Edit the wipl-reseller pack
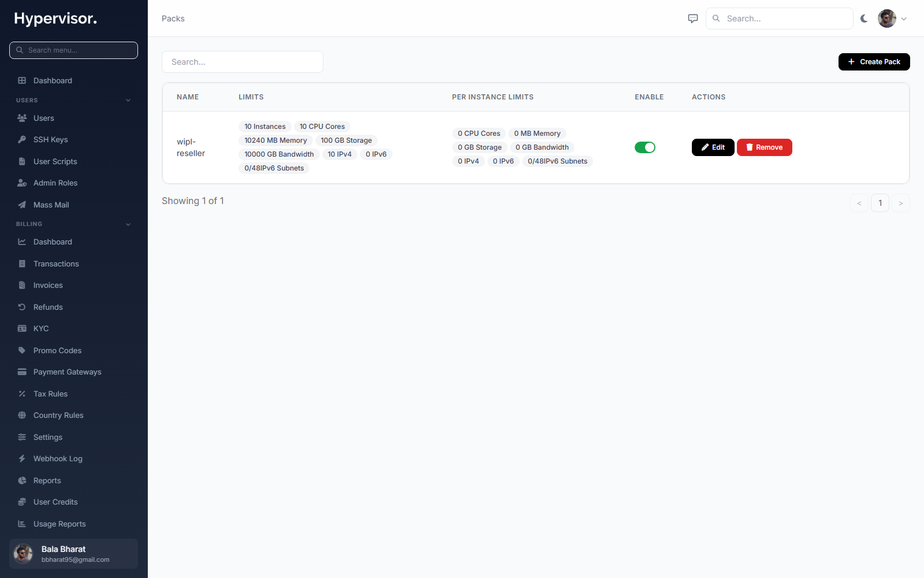This screenshot has height=578, width=924. [713, 147]
